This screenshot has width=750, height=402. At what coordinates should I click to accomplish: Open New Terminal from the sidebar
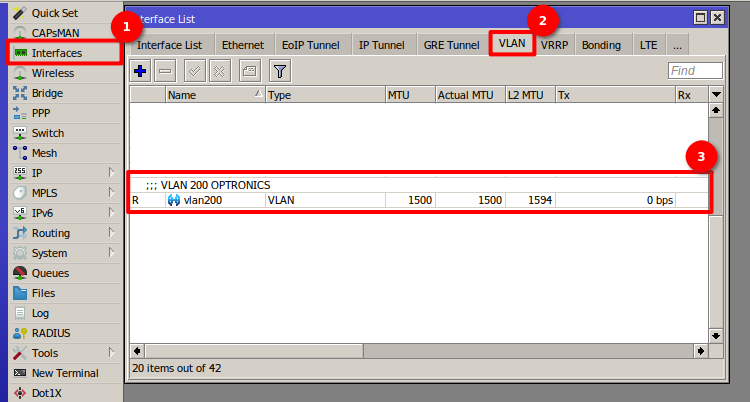64,373
